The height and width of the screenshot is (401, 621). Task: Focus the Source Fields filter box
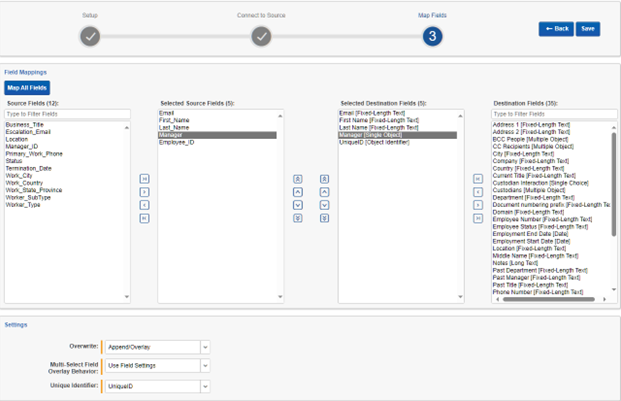click(x=67, y=114)
